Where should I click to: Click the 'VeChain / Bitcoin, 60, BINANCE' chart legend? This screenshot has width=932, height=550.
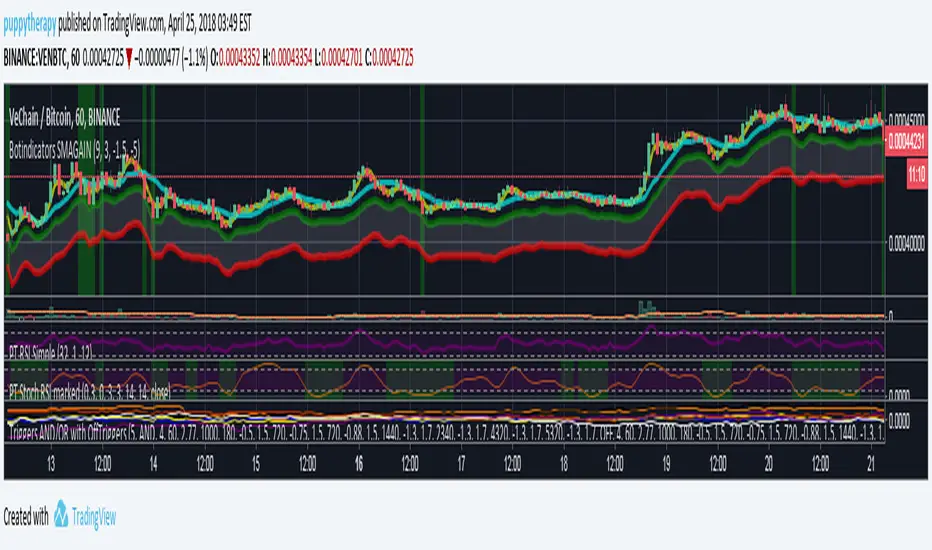pyautogui.click(x=65, y=118)
